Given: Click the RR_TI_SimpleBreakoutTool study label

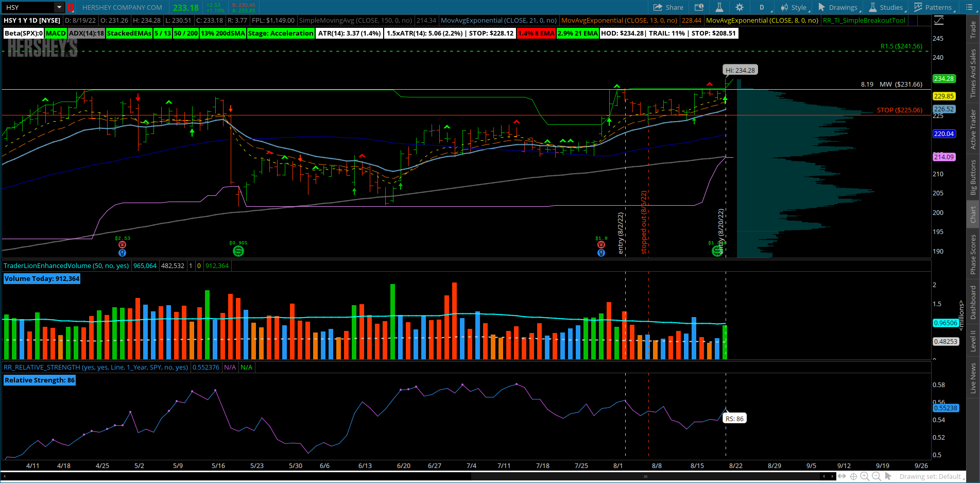Looking at the screenshot, I should click(x=864, y=20).
